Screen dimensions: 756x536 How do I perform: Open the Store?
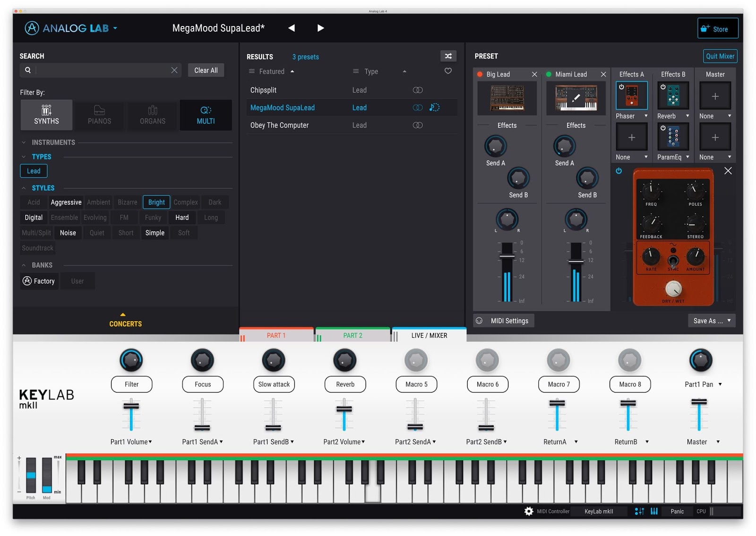tap(718, 28)
